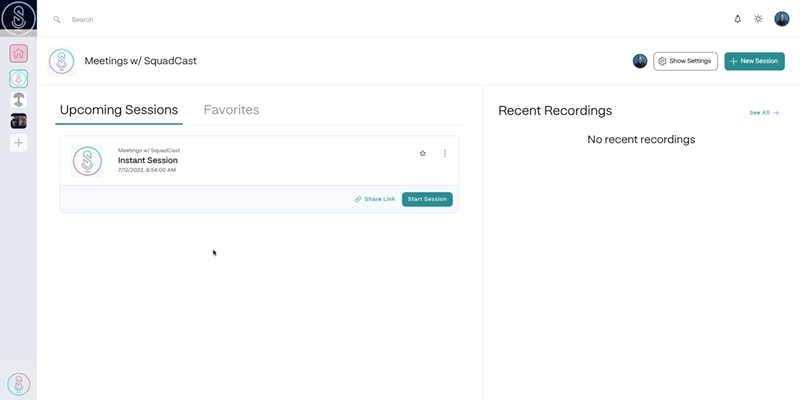Click the Start Session button
This screenshot has height=400, width=800.
point(427,199)
